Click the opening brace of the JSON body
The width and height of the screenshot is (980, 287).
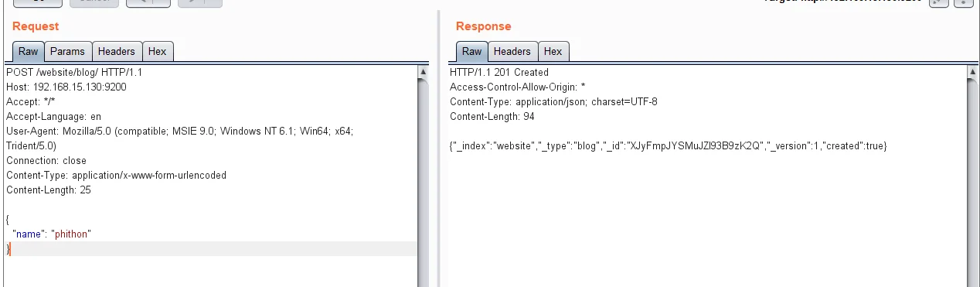click(x=8, y=219)
